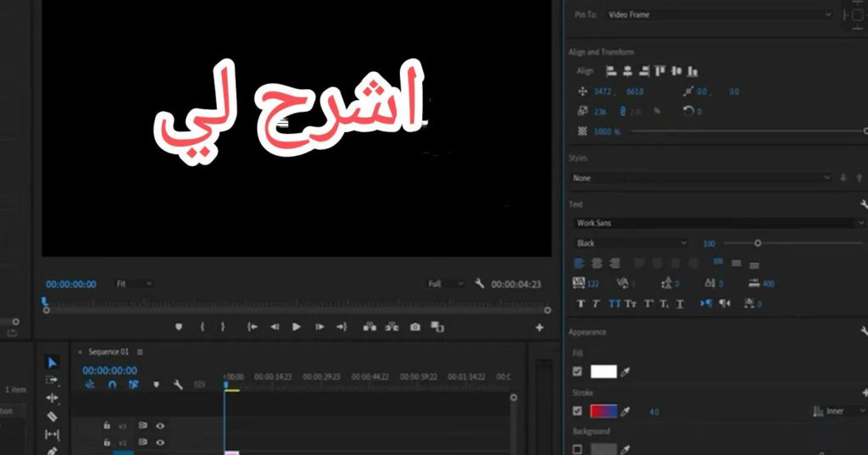Align center horizontally in Align and Transform
868x455 pixels.
(x=628, y=71)
